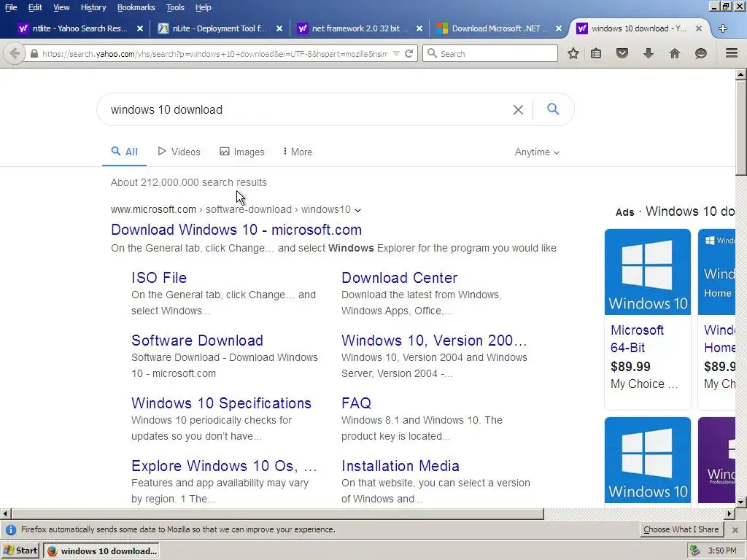747x560 pixels.
Task: Click the system tray network icon
Action: tap(695, 551)
